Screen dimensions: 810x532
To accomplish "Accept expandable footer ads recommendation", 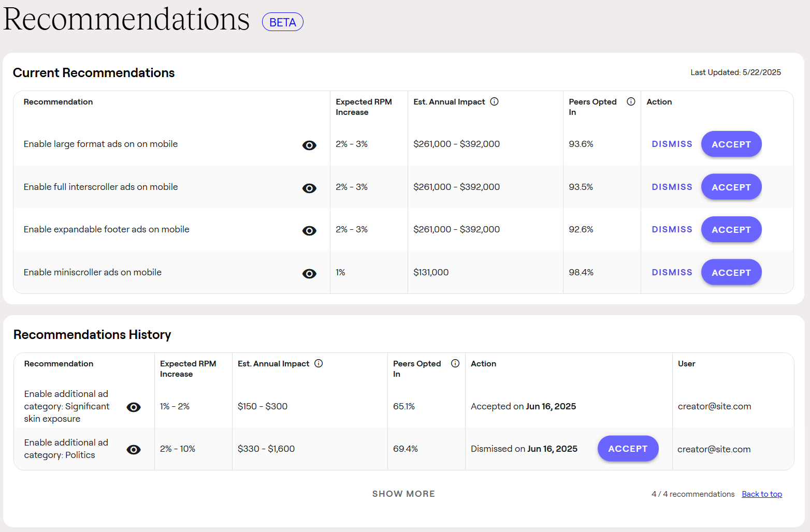I will (731, 230).
